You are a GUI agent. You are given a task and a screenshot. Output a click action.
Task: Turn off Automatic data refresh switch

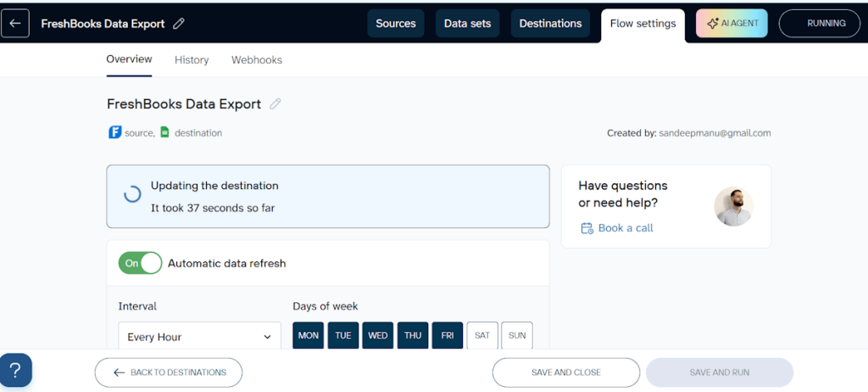click(140, 263)
